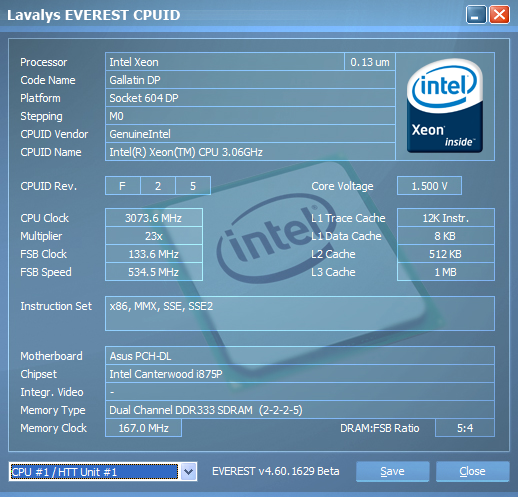Select Memory Type Dual Channel DDR333 SDRAM

click(300, 410)
